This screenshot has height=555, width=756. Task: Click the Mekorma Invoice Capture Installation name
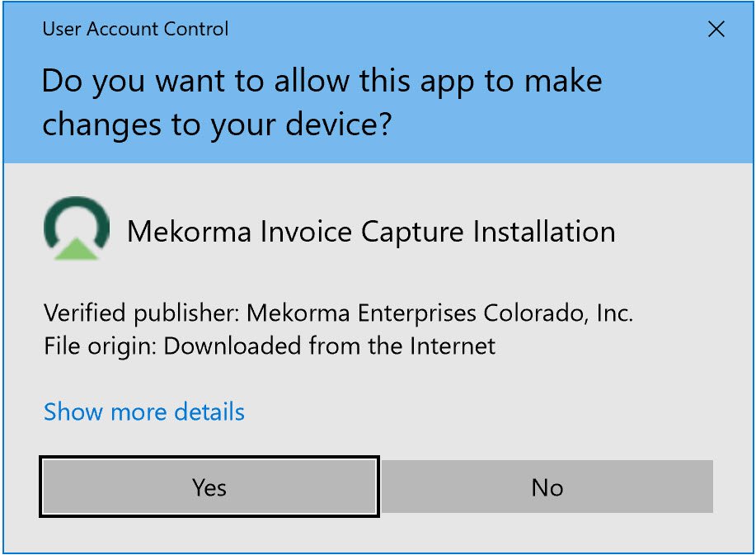tap(371, 232)
